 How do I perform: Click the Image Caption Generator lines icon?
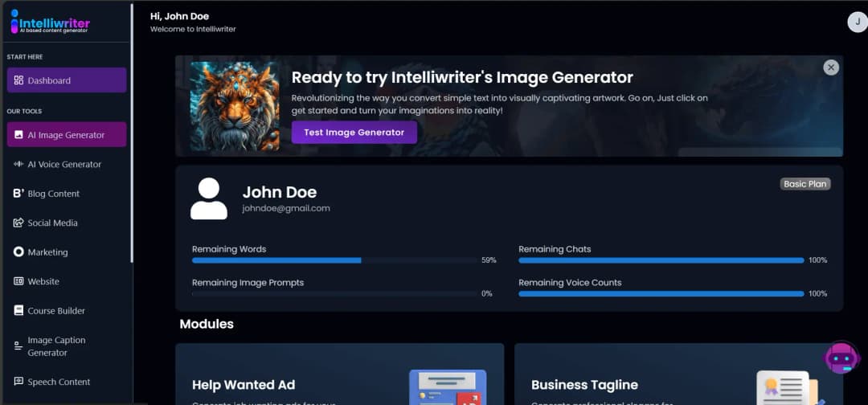click(x=18, y=346)
